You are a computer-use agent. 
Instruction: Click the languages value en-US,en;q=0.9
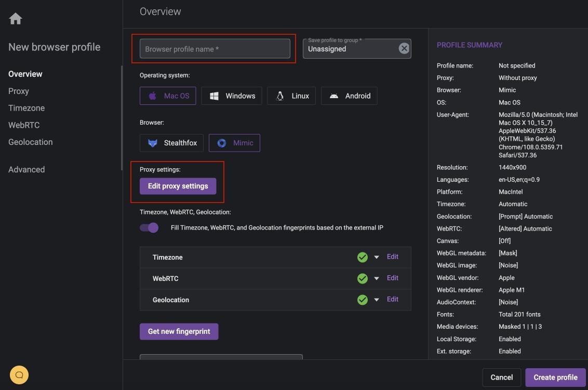point(519,180)
